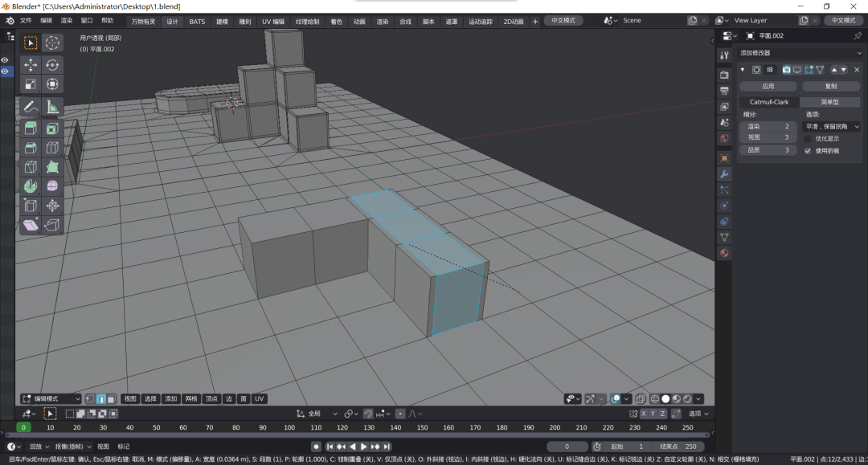Viewport: 868px width, 465px height.
Task: Expand the 平滑，保留拐角 options dropdown
Action: (x=832, y=127)
